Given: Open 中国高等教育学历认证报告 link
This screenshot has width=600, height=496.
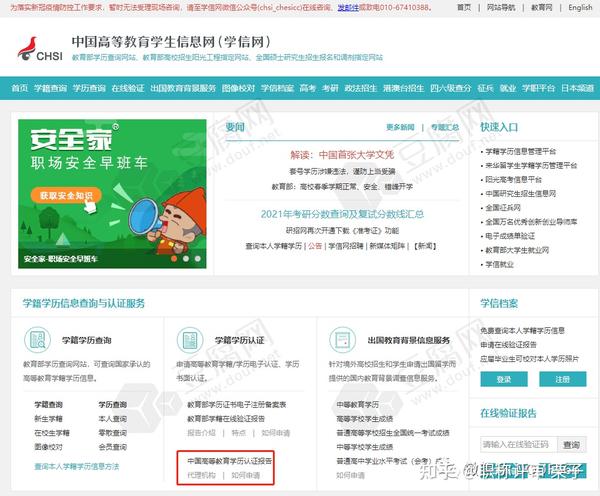Looking at the screenshot, I should point(230,461).
